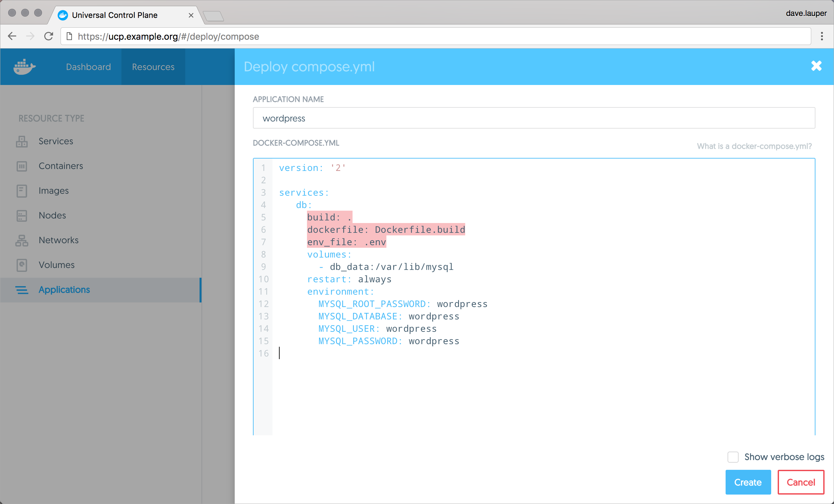Viewport: 834px width, 504px height.
Task: Close the Deploy compose.yml panel
Action: point(816,66)
